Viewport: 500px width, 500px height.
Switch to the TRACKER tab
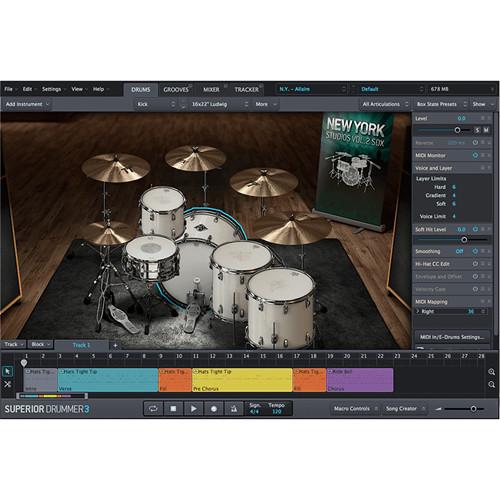click(246, 89)
